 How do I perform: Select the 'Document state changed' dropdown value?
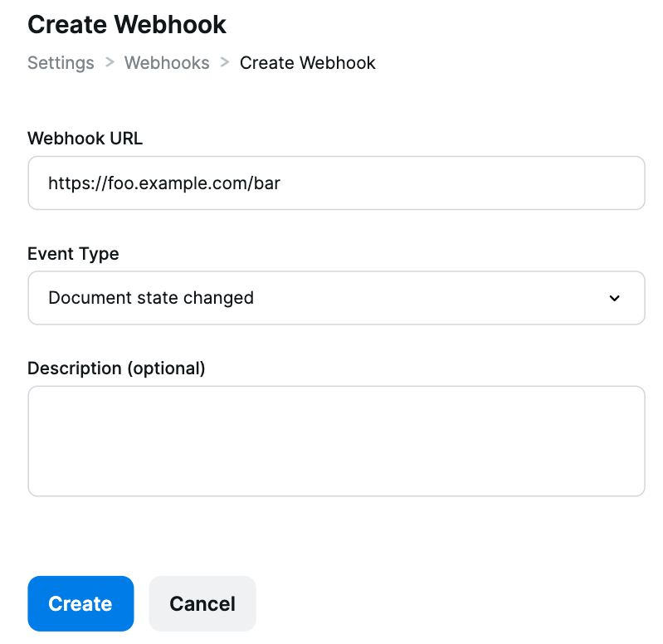coord(151,298)
